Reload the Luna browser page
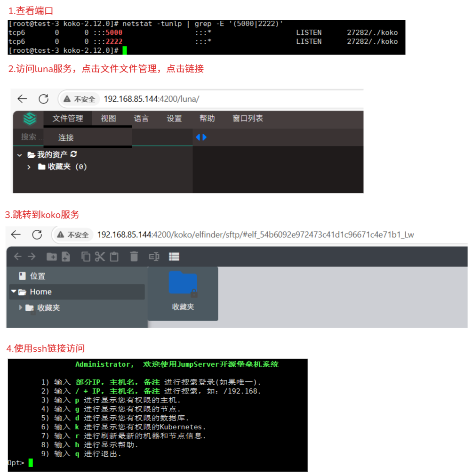This screenshot has height=476, width=472. pos(43,99)
